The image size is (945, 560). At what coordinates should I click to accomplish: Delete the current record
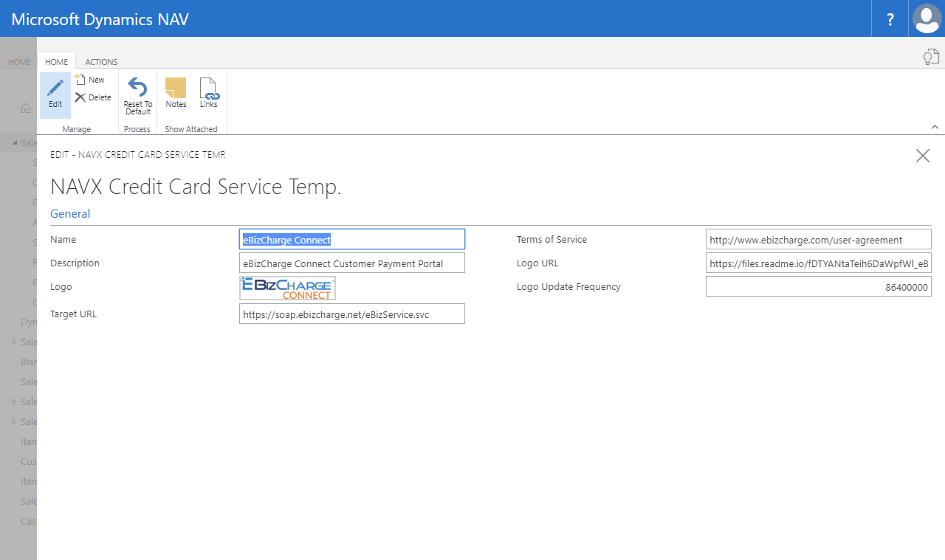tap(93, 97)
